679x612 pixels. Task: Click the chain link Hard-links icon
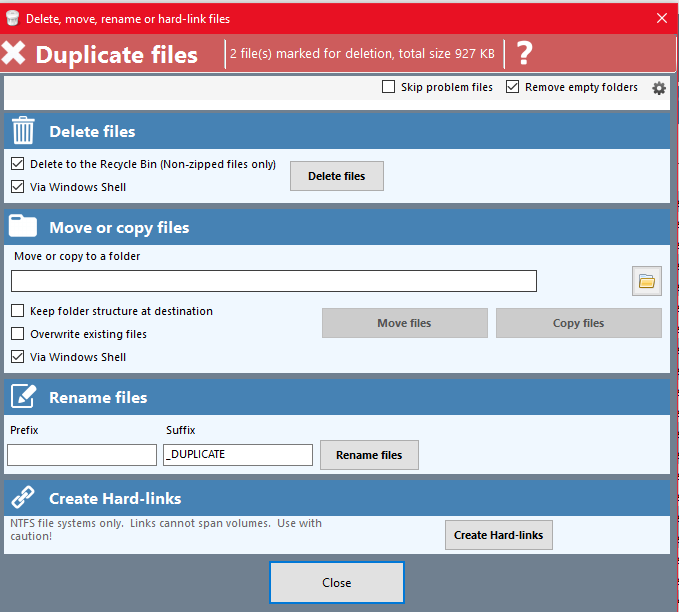pyautogui.click(x=23, y=497)
